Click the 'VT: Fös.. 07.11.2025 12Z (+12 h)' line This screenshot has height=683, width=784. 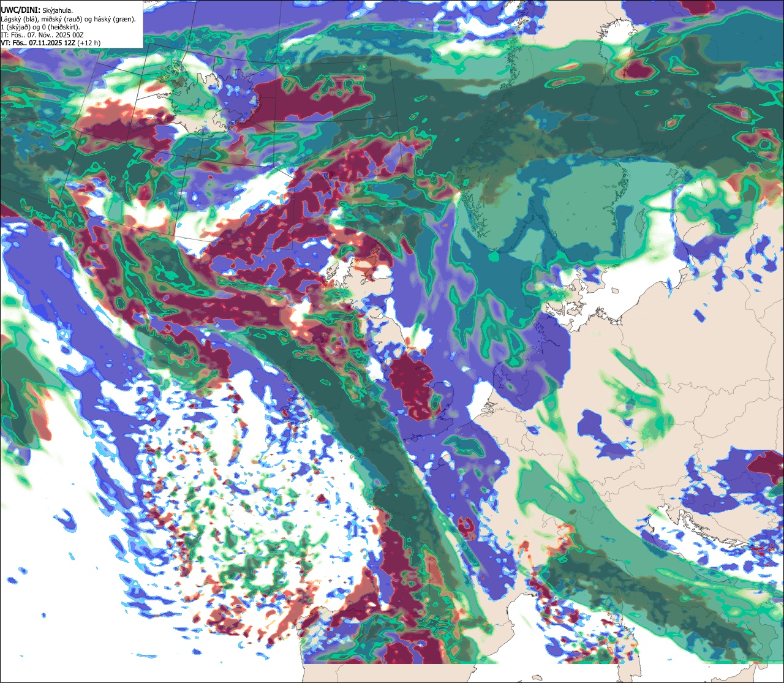coord(51,43)
